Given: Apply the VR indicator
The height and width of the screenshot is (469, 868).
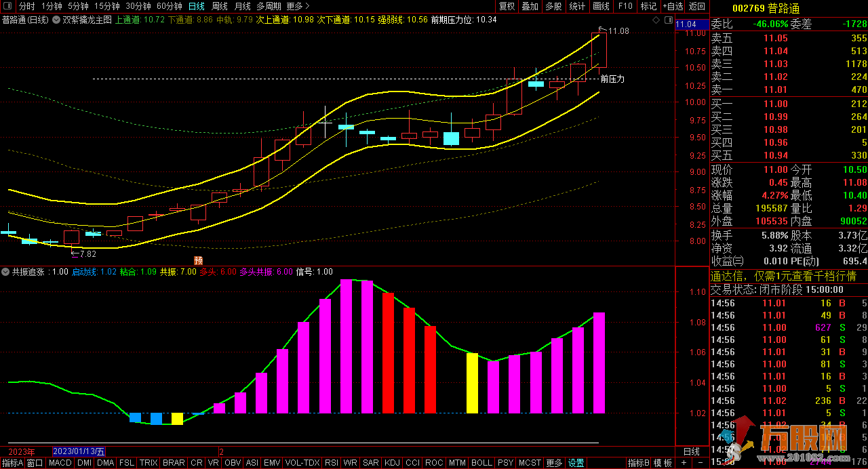Looking at the screenshot, I should [x=214, y=463].
